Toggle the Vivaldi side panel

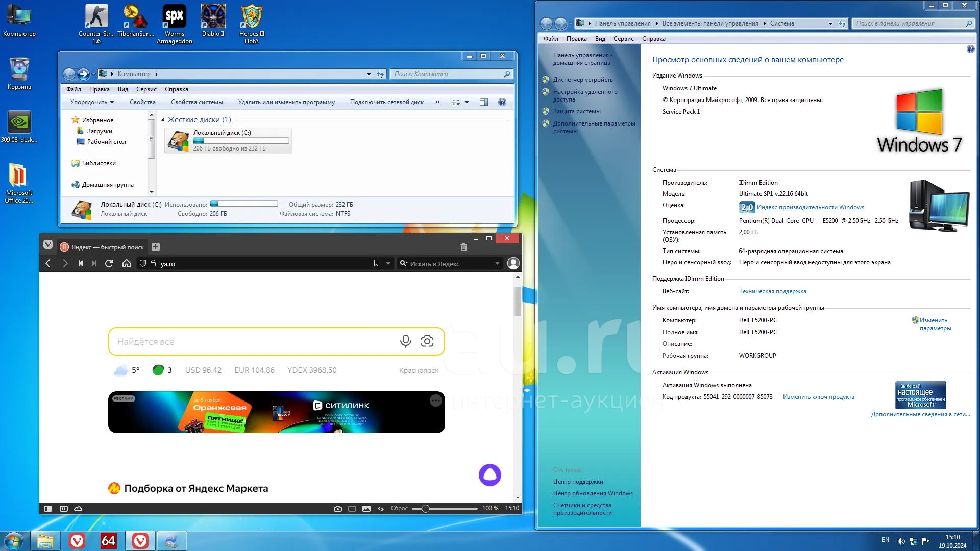(48, 509)
